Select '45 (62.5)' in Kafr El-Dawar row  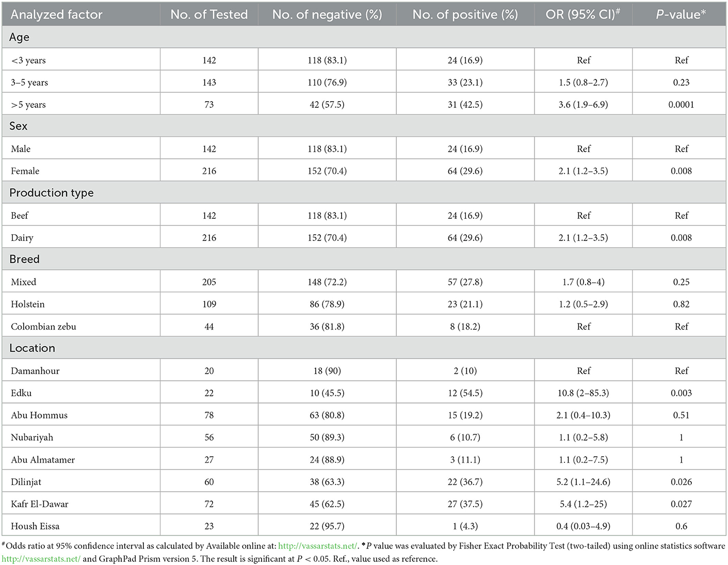[327, 504]
